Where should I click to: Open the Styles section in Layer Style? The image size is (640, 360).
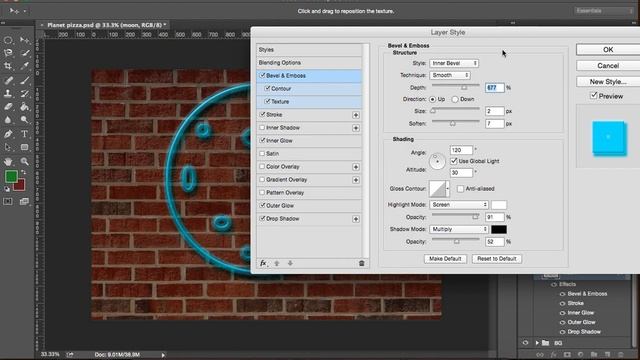(309, 50)
